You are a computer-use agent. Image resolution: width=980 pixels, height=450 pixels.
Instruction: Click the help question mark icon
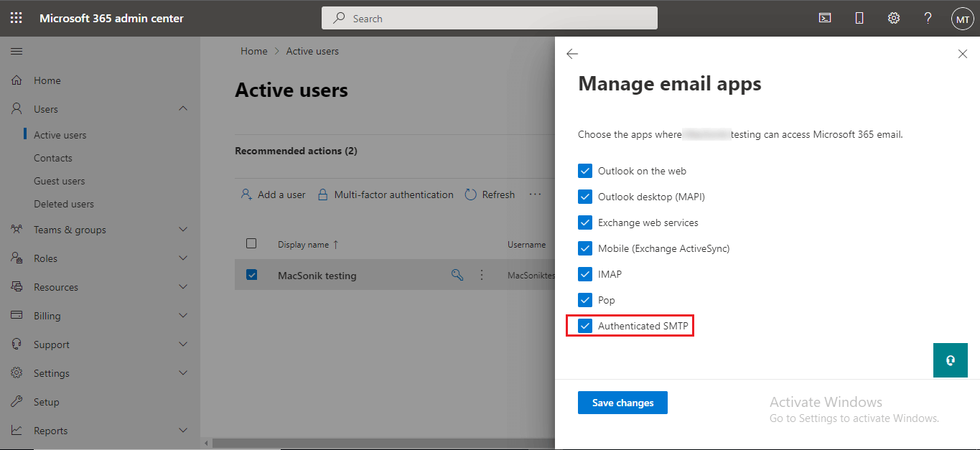point(928,19)
